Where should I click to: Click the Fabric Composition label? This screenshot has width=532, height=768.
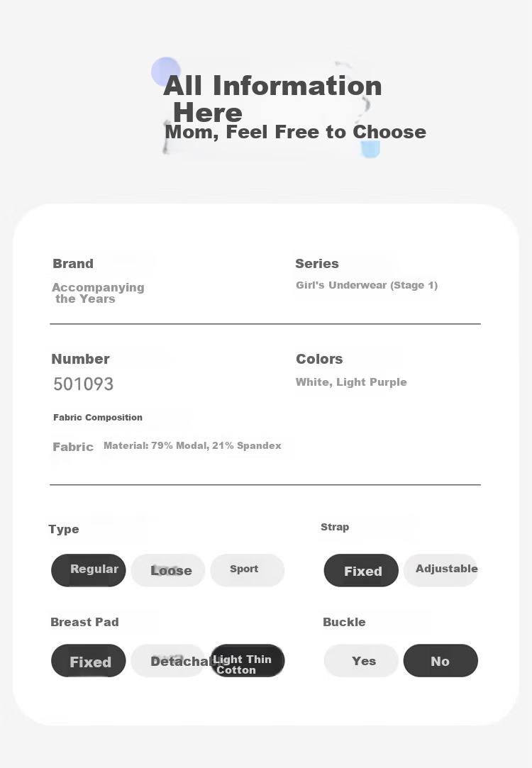tap(98, 417)
